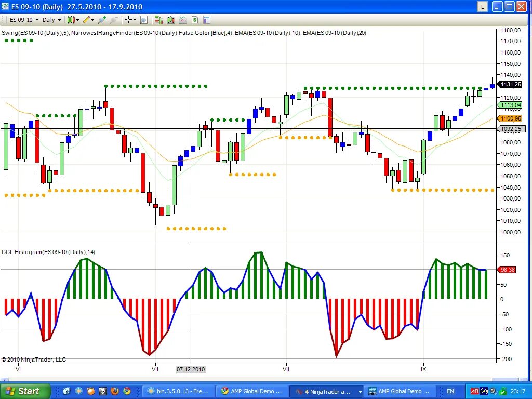Viewport: 532px width, 399px height.
Task: Open the first quick launch browser icon
Action: pos(66,391)
